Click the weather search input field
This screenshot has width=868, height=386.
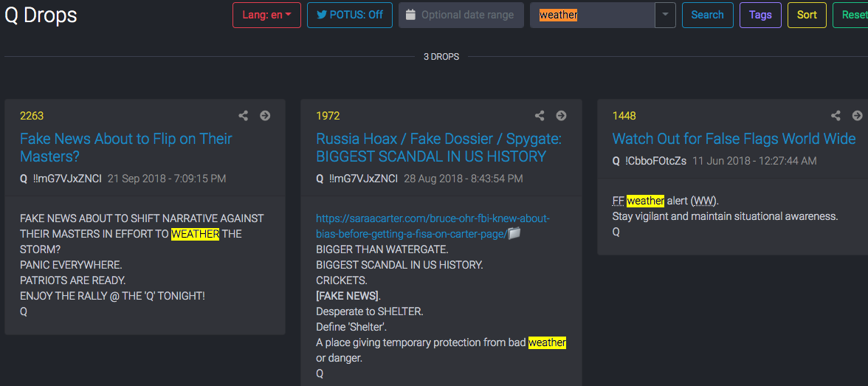tap(592, 15)
